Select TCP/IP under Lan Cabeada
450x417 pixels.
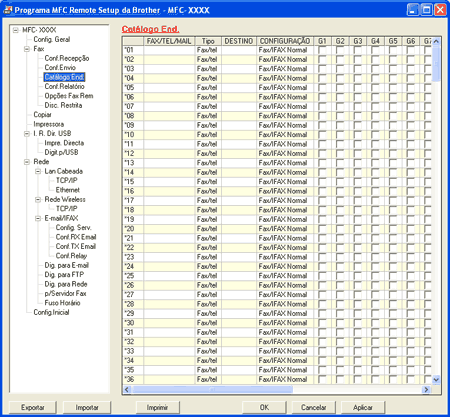(x=66, y=180)
